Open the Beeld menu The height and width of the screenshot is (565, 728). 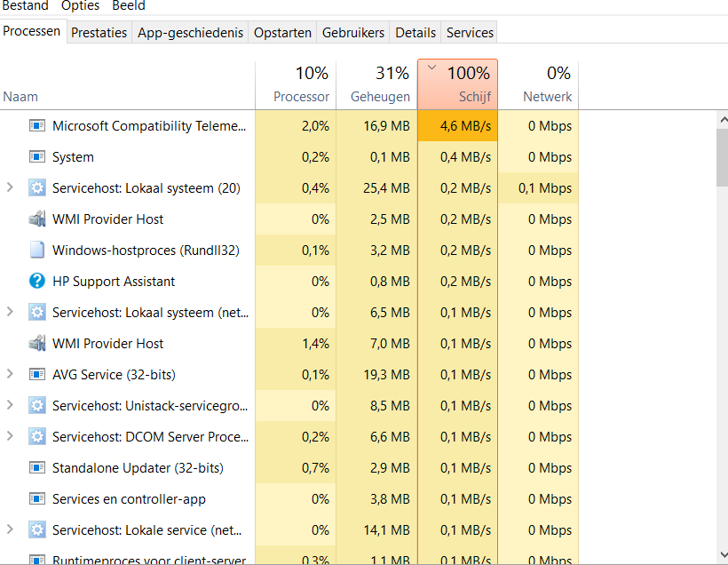pos(129,5)
